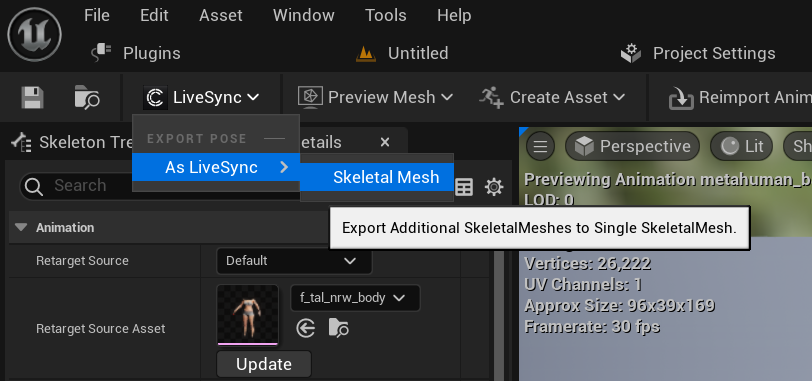Open the LiveSync dropdown
The height and width of the screenshot is (381, 812).
(x=201, y=97)
